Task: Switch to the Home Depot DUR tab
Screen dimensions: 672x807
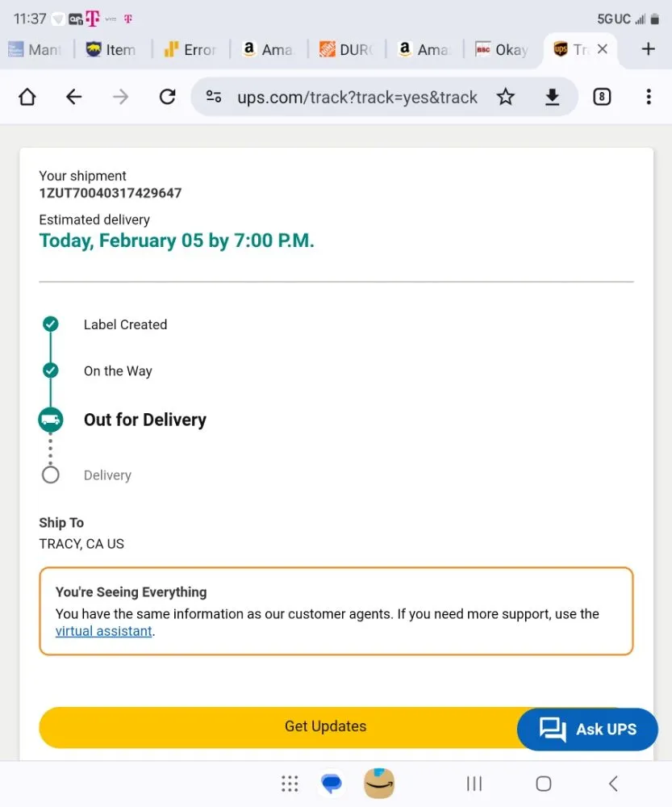Action: point(347,50)
